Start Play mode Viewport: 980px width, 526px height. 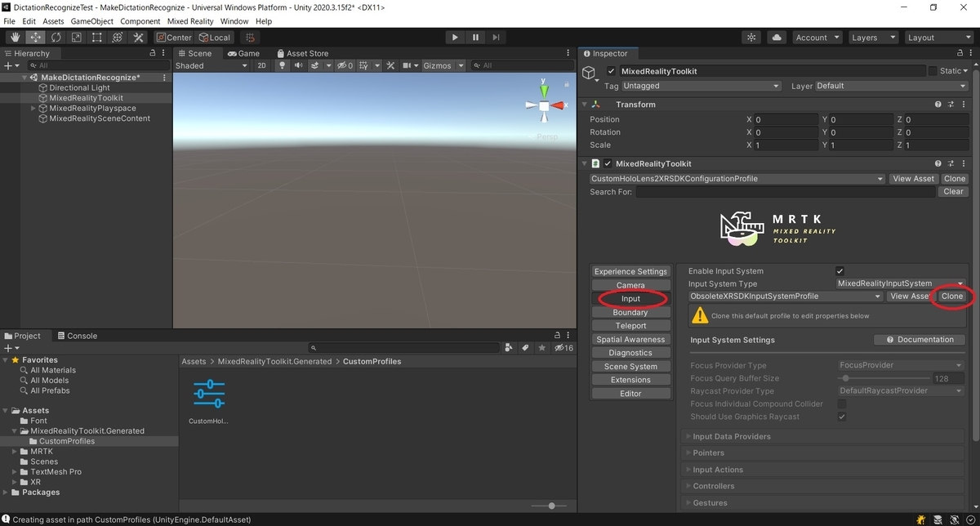[455, 38]
